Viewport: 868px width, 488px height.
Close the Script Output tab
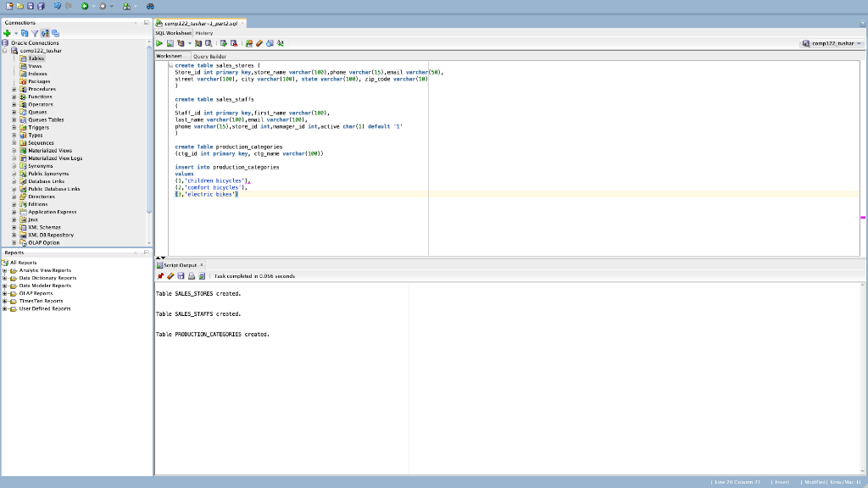pyautogui.click(x=202, y=265)
